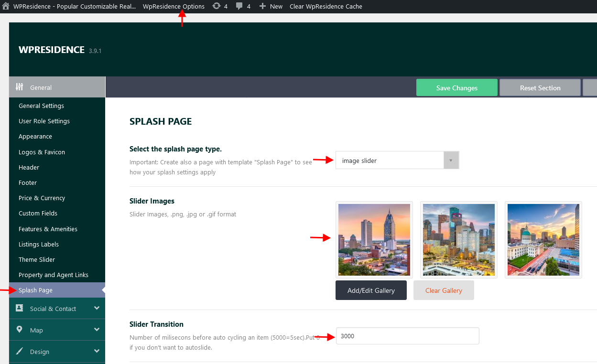The image size is (597, 364).
Task: Click the General section sliders icon
Action: point(20,87)
